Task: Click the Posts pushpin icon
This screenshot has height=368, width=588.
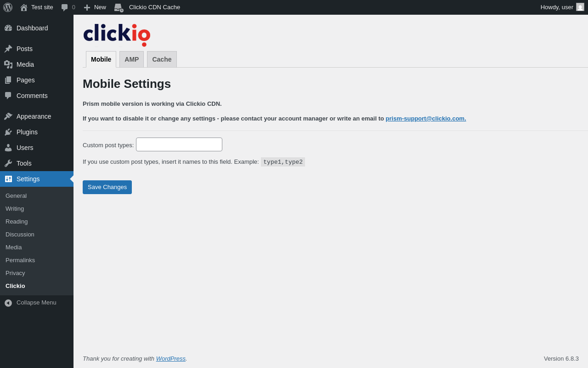Action: coord(8,49)
